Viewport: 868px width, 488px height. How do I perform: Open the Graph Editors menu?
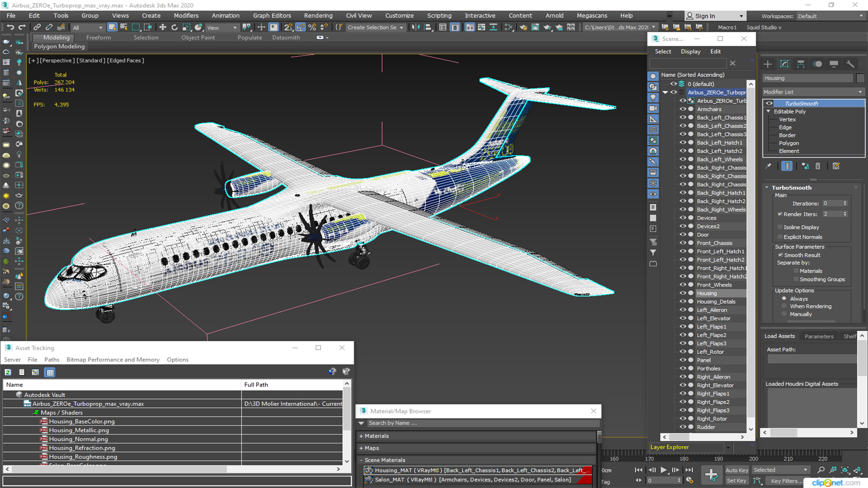pos(272,15)
